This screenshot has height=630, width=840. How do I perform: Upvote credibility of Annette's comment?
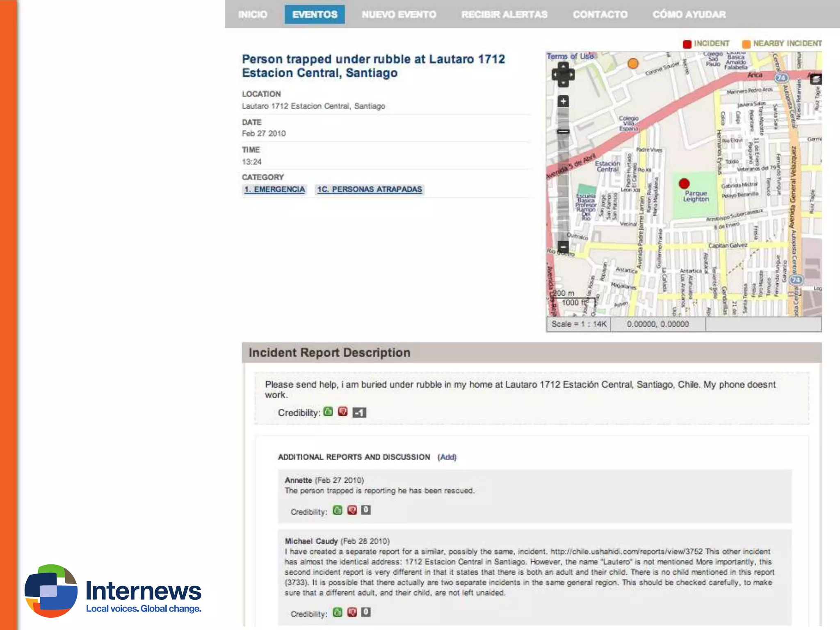(x=338, y=510)
